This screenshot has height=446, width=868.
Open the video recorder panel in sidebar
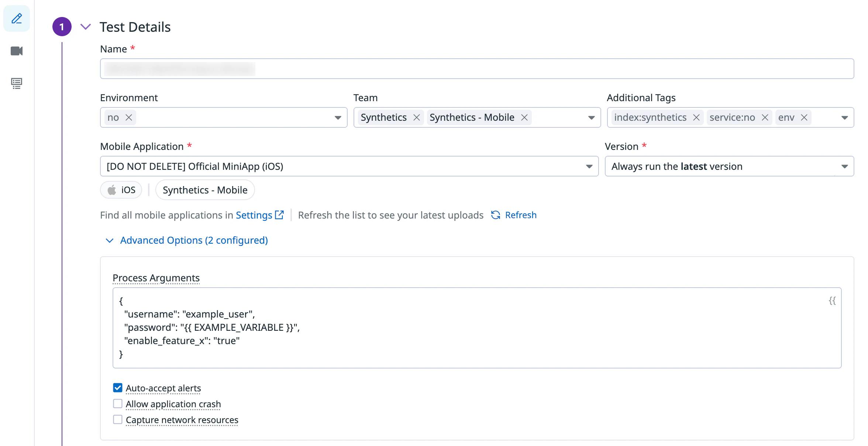16,51
